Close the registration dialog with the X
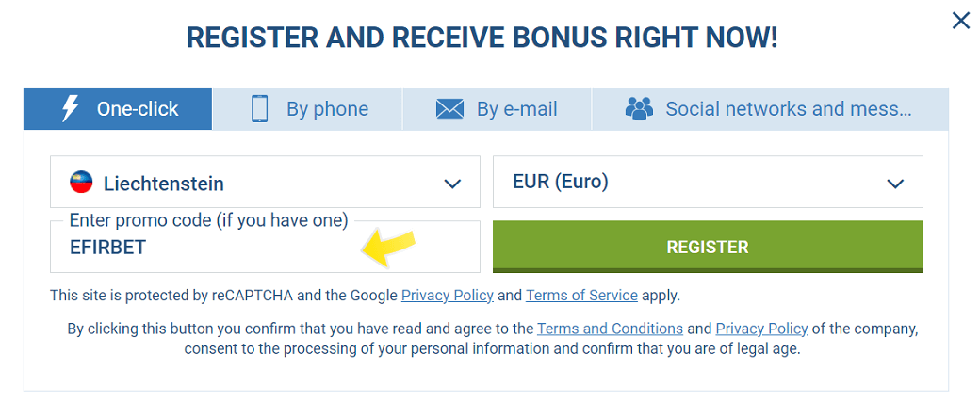The image size is (980, 417). (x=960, y=22)
